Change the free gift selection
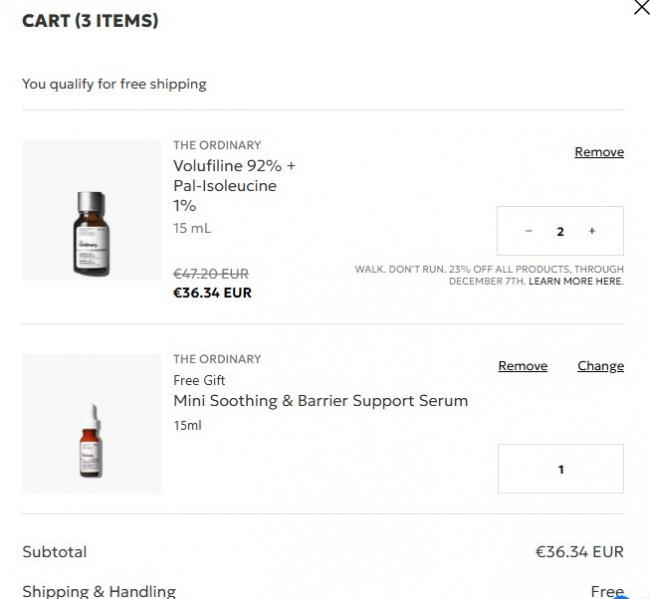Screen dimensions: 650x599 pos(600,366)
